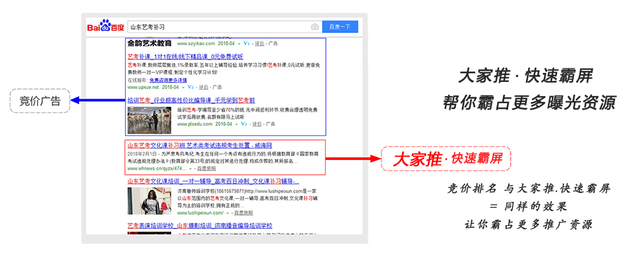Expand the dropdown arrow beside www.szyikao.com
This screenshot has height=258, width=644.
(x=240, y=44)
